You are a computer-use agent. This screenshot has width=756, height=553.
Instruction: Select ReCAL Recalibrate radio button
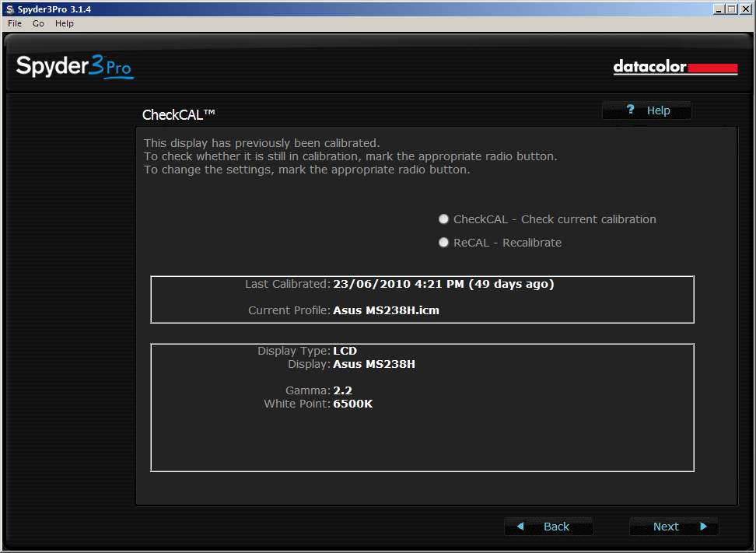[x=443, y=243]
